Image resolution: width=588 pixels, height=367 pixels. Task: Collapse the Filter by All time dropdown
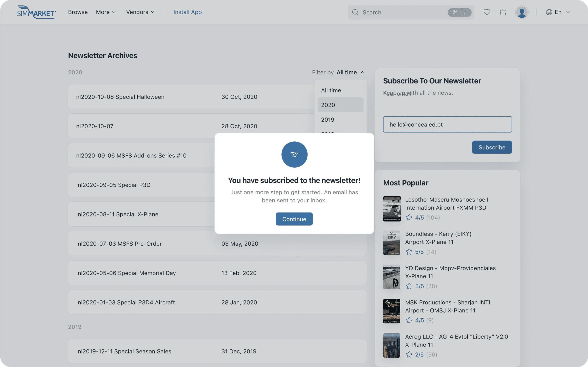pyautogui.click(x=339, y=72)
